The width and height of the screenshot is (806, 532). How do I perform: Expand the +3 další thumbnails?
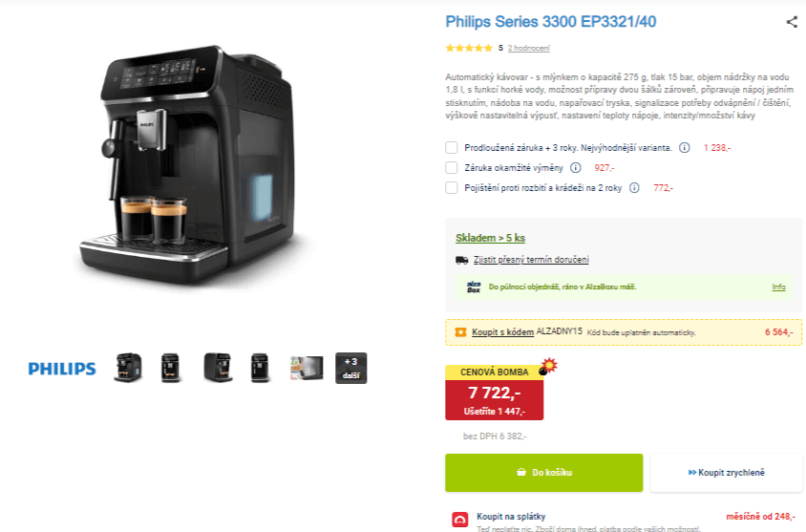click(x=351, y=368)
